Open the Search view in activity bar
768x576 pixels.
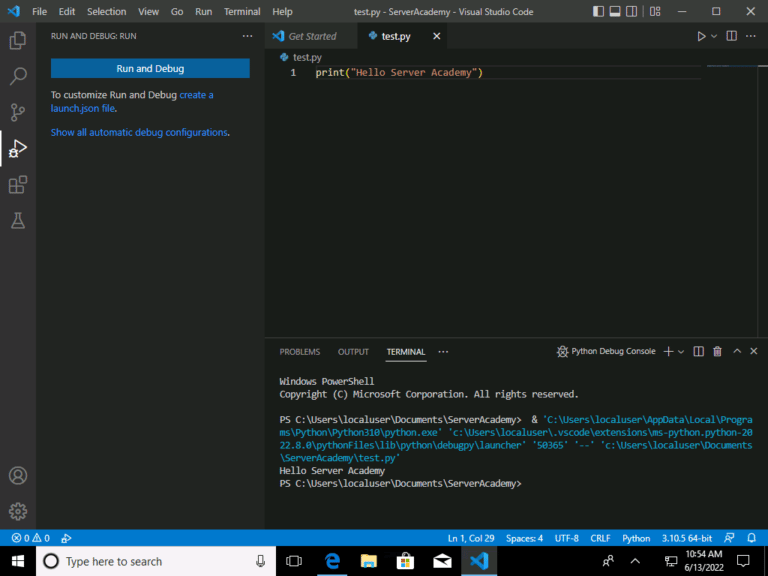[x=18, y=77]
